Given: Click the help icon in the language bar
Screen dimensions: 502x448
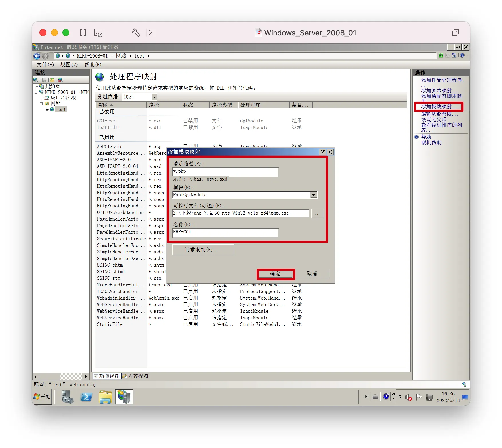Looking at the screenshot, I should (x=386, y=396).
